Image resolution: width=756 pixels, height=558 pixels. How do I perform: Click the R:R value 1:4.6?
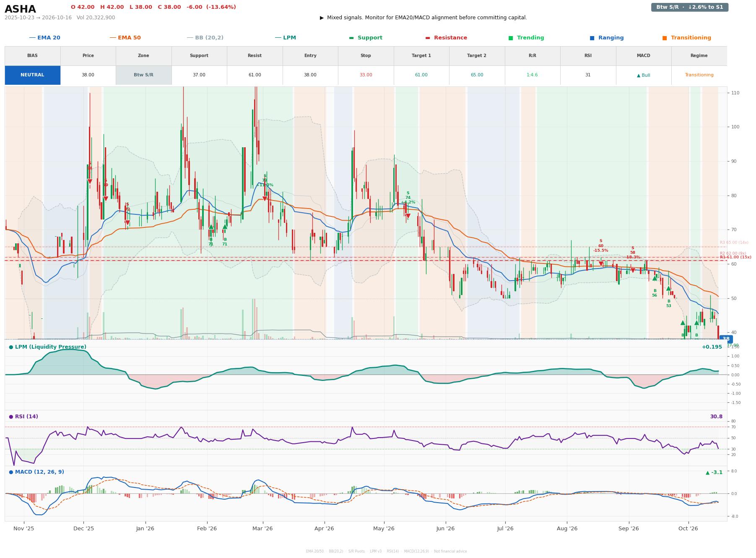532,75
